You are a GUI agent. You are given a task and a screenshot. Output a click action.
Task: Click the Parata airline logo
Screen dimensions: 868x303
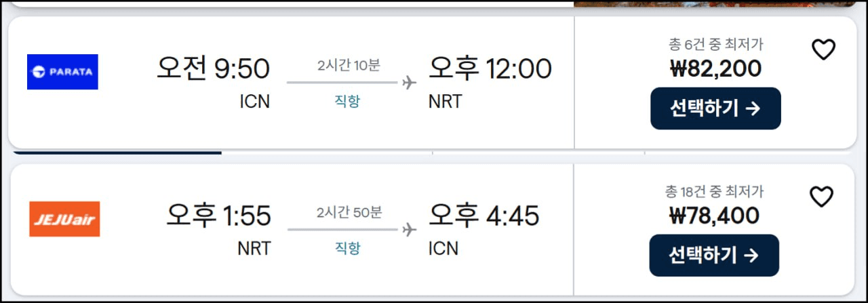[62, 72]
